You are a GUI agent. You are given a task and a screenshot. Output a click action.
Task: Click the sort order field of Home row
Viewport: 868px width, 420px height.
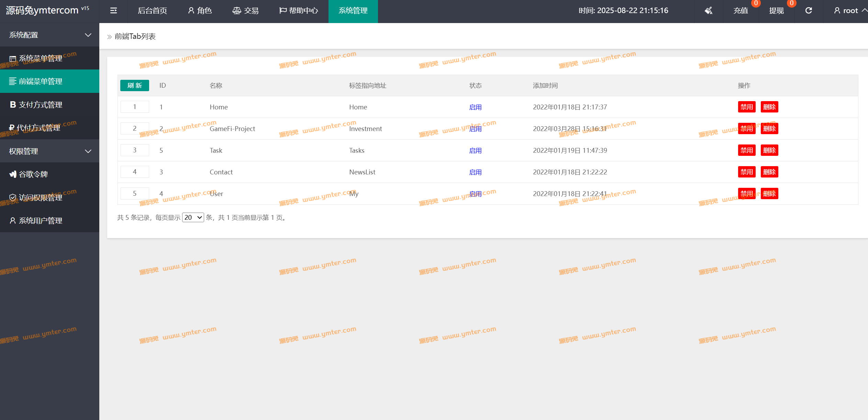click(135, 107)
